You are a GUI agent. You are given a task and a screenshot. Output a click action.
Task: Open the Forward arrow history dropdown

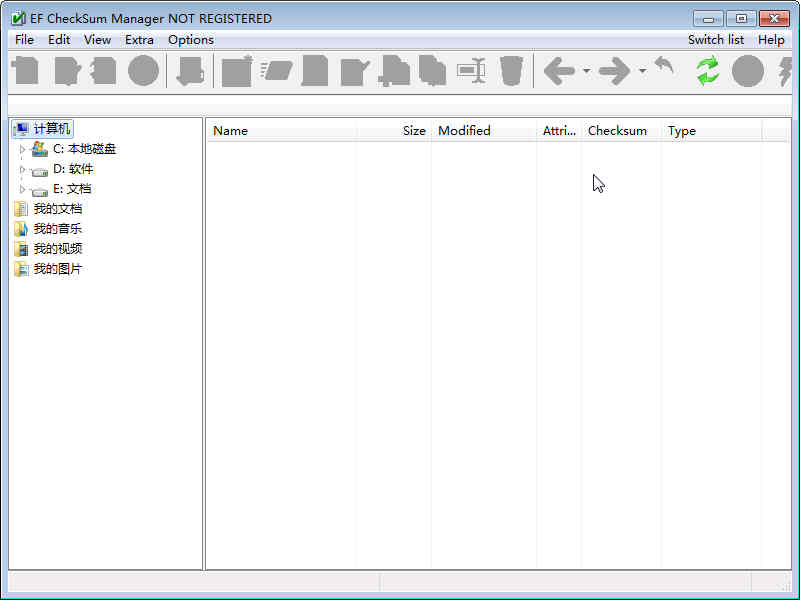643,70
